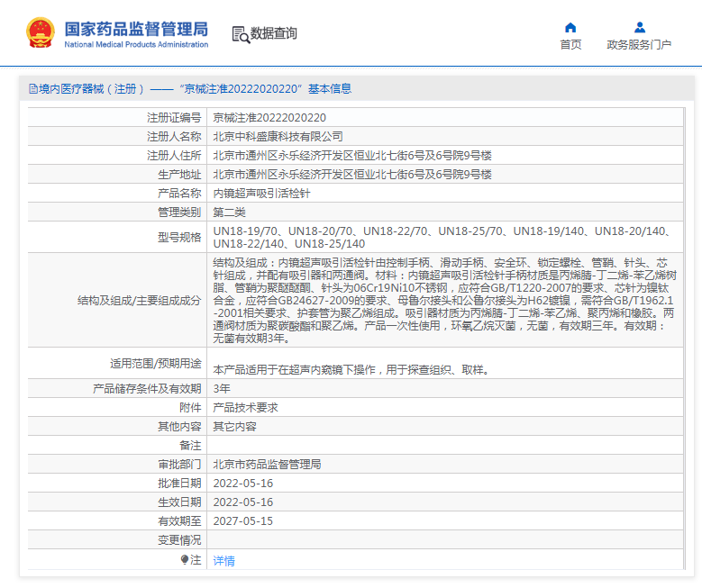Go to 首页 link
702x588 pixels.
pos(570,45)
